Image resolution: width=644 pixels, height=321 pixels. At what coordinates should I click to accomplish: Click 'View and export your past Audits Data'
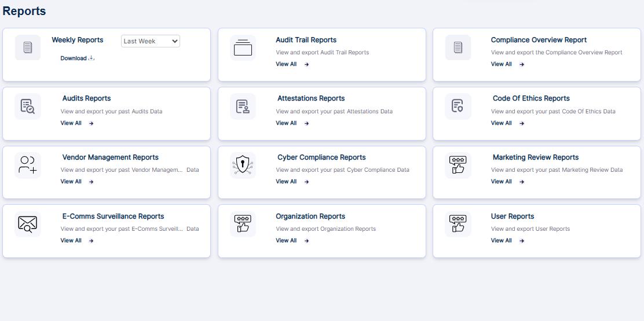pyautogui.click(x=111, y=112)
